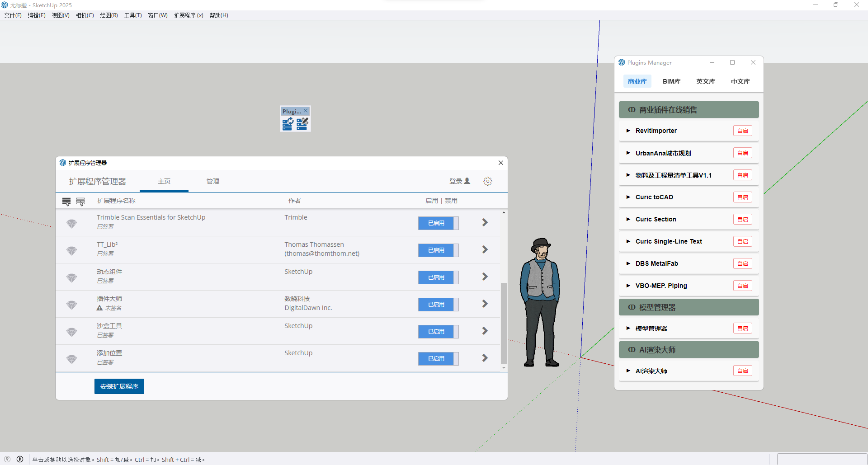Open the 扩展程序 menu in the menu bar
This screenshot has height=465, width=868.
tap(188, 15)
